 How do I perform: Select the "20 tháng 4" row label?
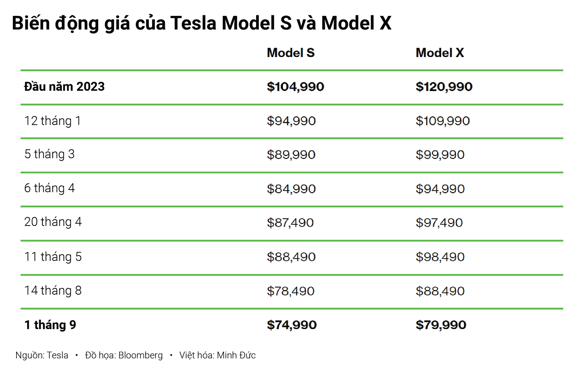pyautogui.click(x=53, y=222)
